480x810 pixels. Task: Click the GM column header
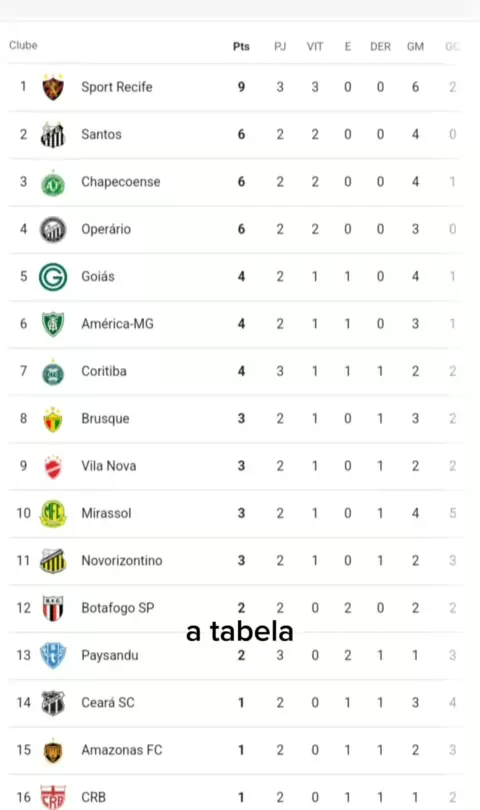[x=415, y=46]
